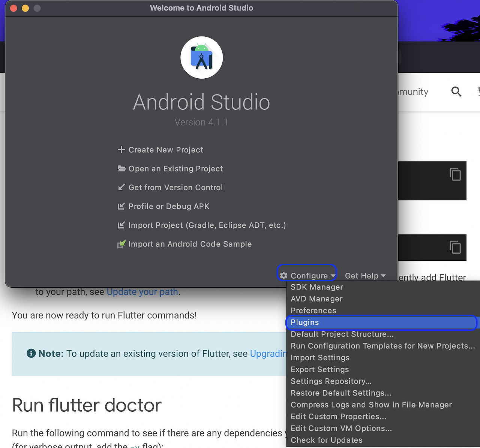
Task: Click Create New Project
Action: [166, 150]
